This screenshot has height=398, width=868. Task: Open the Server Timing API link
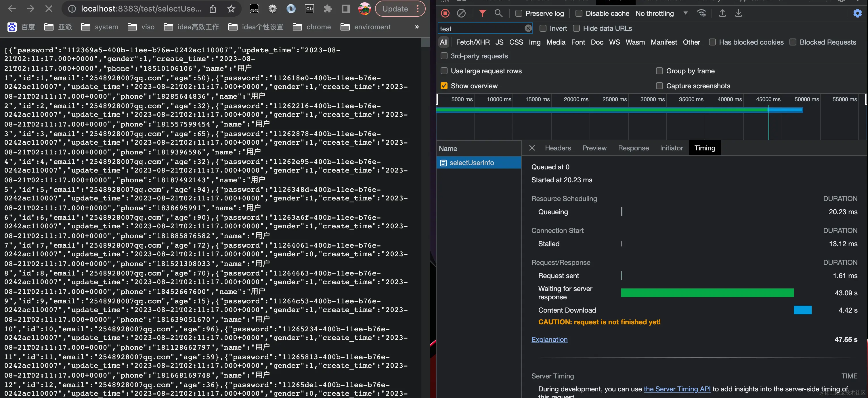coord(677,389)
